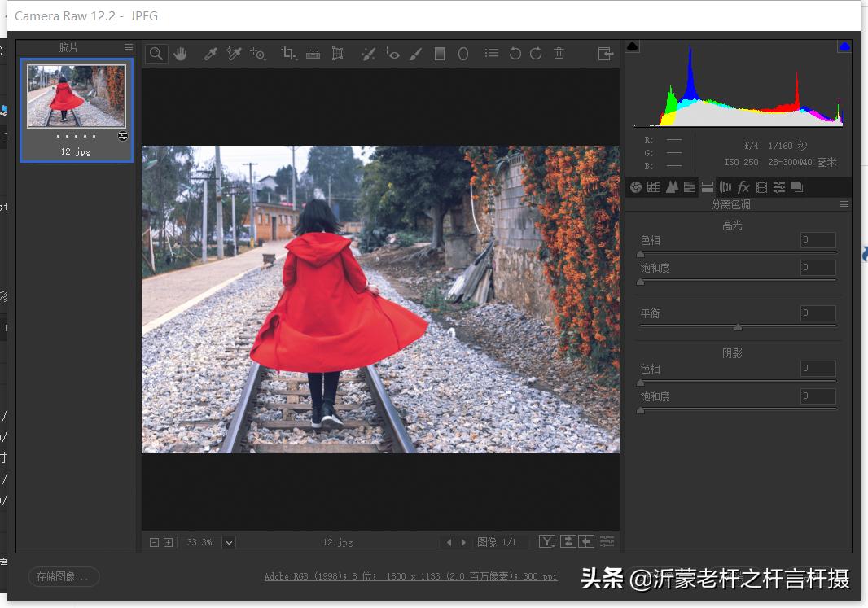Image resolution: width=868 pixels, height=608 pixels.
Task: Select the Adjustment Brush tool
Action: point(415,54)
